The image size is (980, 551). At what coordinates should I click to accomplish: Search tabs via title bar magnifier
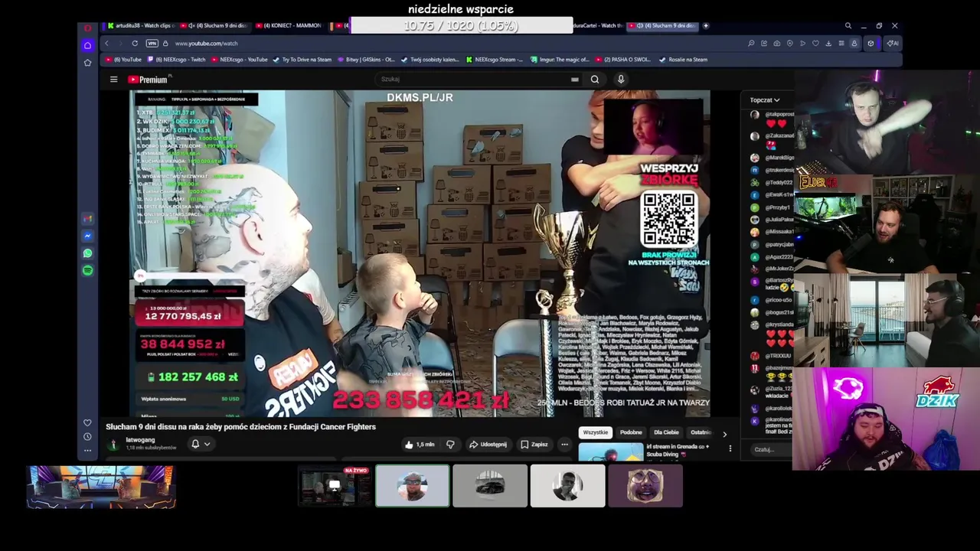848,26
